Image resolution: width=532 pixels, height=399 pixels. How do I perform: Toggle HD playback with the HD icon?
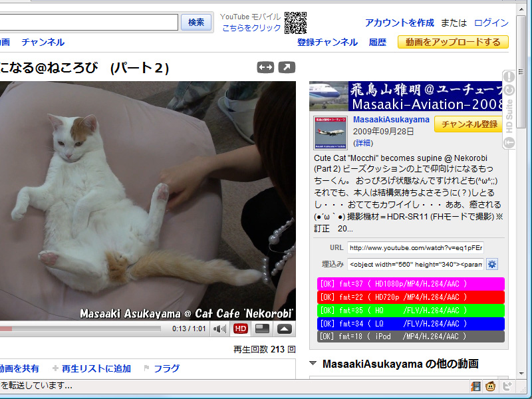coord(240,329)
